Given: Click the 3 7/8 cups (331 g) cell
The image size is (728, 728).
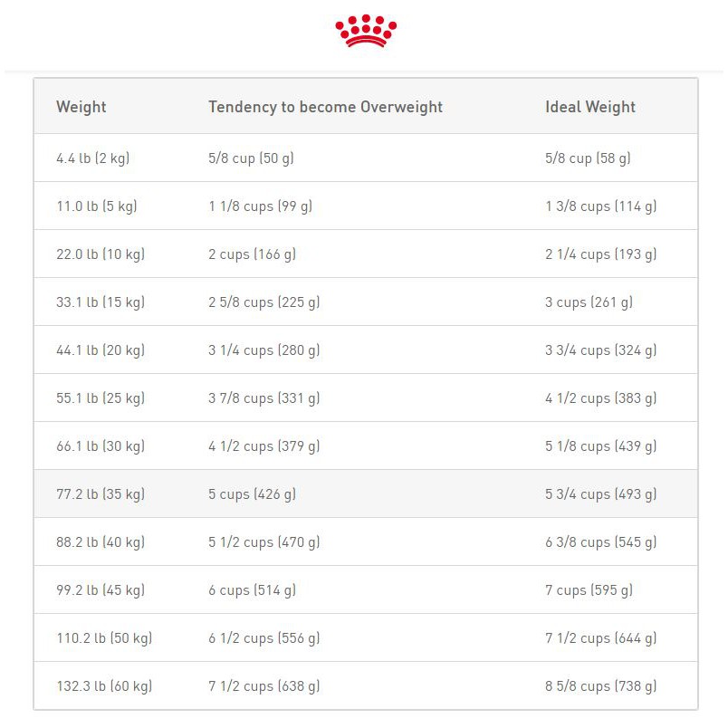Looking at the screenshot, I should (x=263, y=398).
